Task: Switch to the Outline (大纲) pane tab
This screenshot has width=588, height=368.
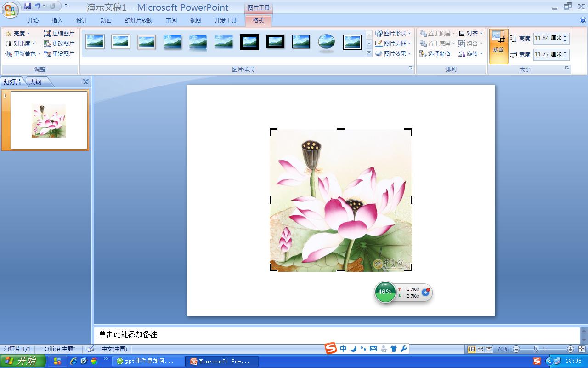Action: tap(36, 82)
